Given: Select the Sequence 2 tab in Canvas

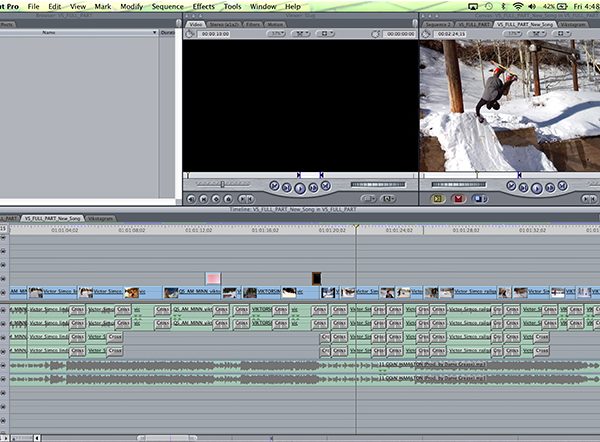Looking at the screenshot, I should [x=438, y=24].
